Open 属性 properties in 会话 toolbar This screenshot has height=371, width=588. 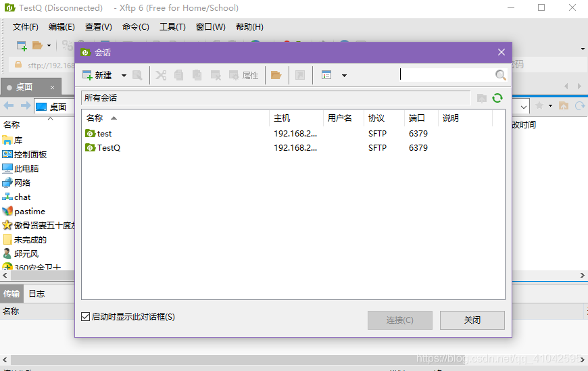point(244,76)
